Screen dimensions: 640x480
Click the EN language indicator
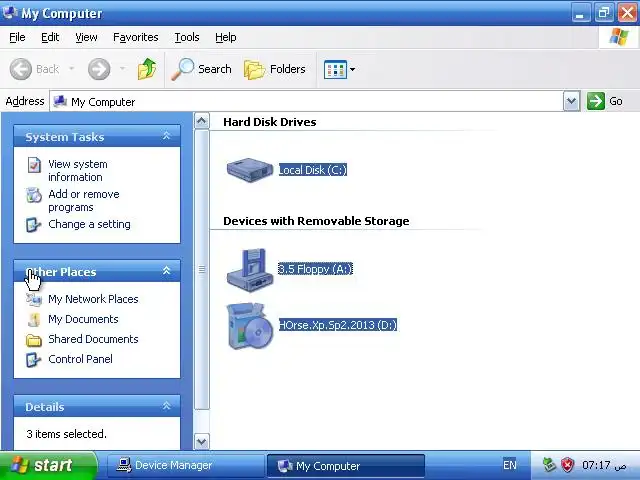509,465
